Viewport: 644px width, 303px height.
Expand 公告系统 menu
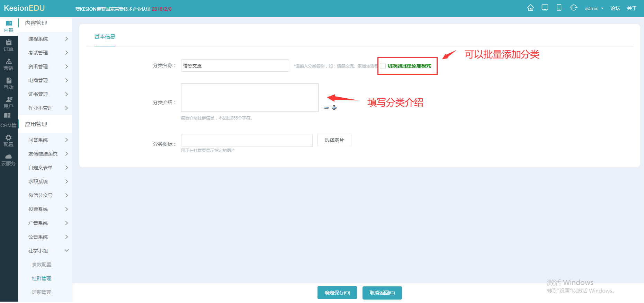[45, 237]
